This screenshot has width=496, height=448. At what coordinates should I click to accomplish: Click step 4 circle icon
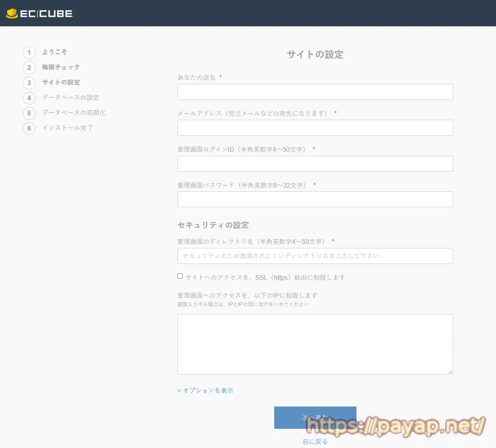(x=29, y=98)
